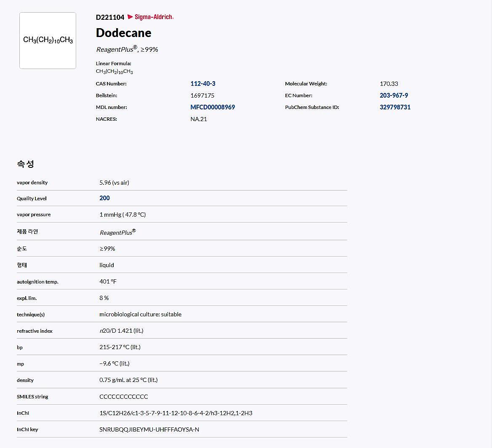Click expl. lim. value 8 %
The height and width of the screenshot is (448, 492).
click(104, 298)
